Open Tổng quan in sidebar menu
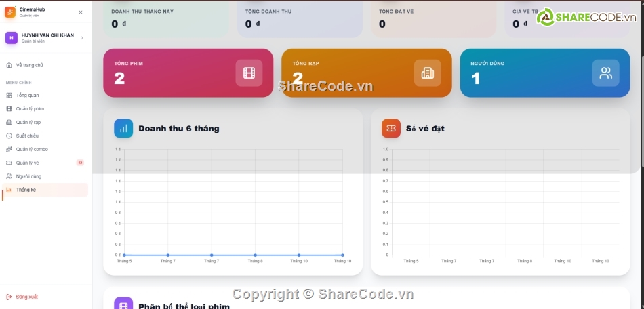This screenshot has width=644, height=309. coord(27,95)
